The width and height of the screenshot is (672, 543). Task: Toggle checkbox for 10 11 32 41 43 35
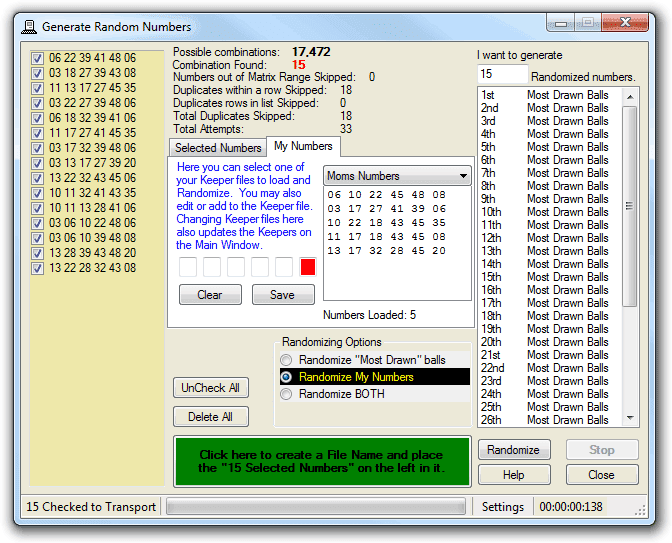click(37, 193)
